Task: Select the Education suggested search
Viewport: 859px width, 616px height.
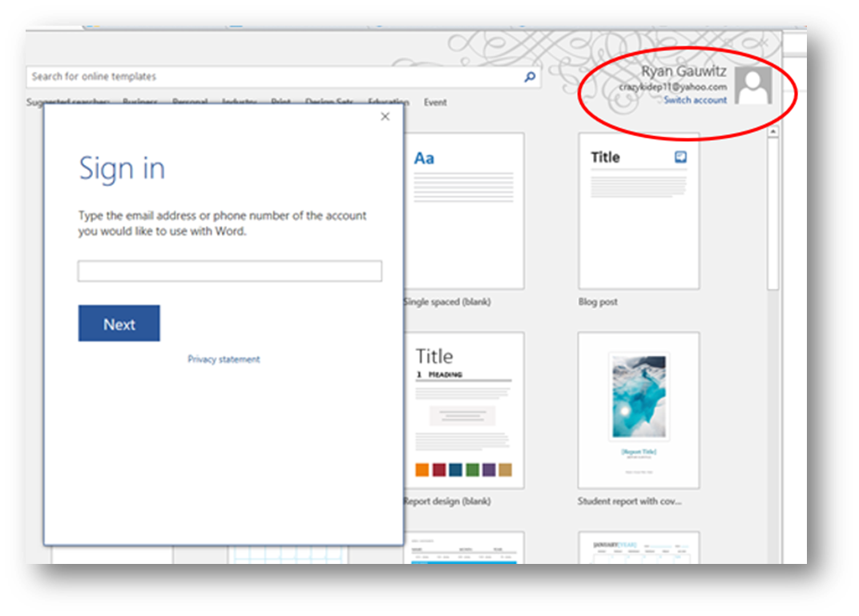Action: point(389,103)
